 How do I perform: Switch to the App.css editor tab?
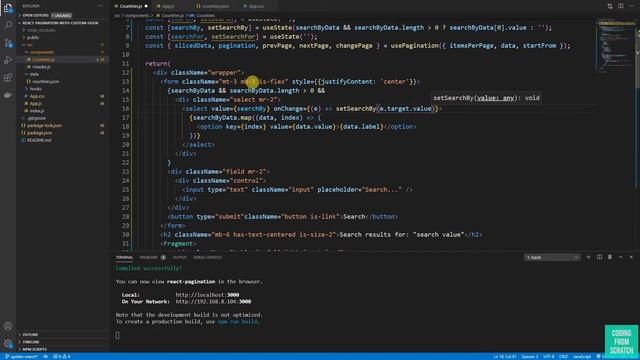click(x=256, y=6)
